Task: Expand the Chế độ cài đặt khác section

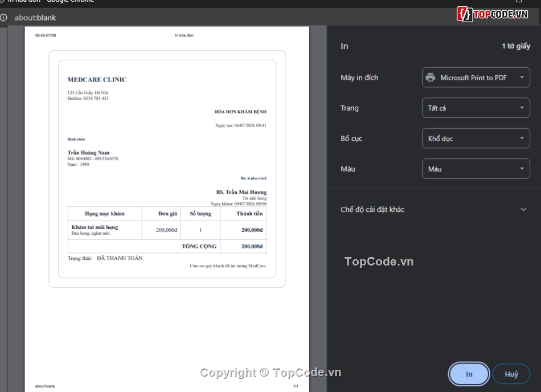Action: (x=434, y=210)
